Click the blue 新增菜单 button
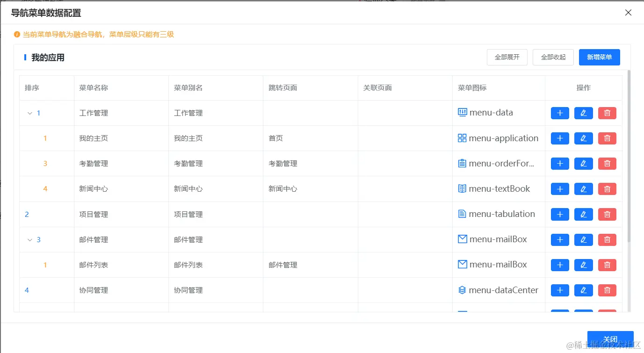644x353 pixels. coord(599,57)
